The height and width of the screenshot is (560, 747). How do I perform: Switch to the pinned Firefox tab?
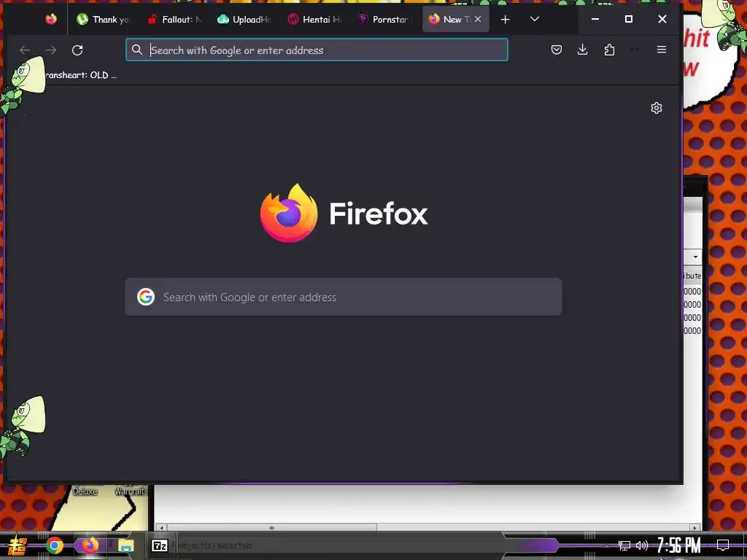click(51, 19)
